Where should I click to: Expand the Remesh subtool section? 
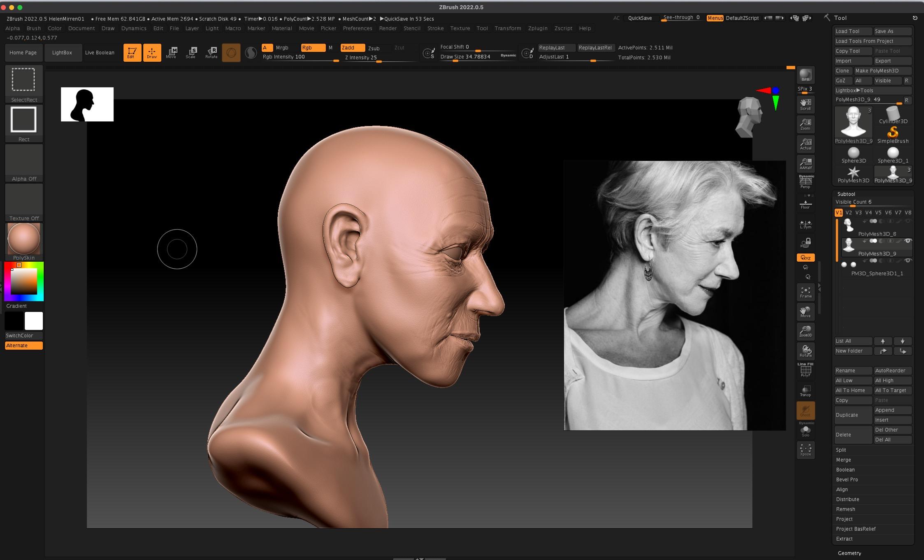845,509
